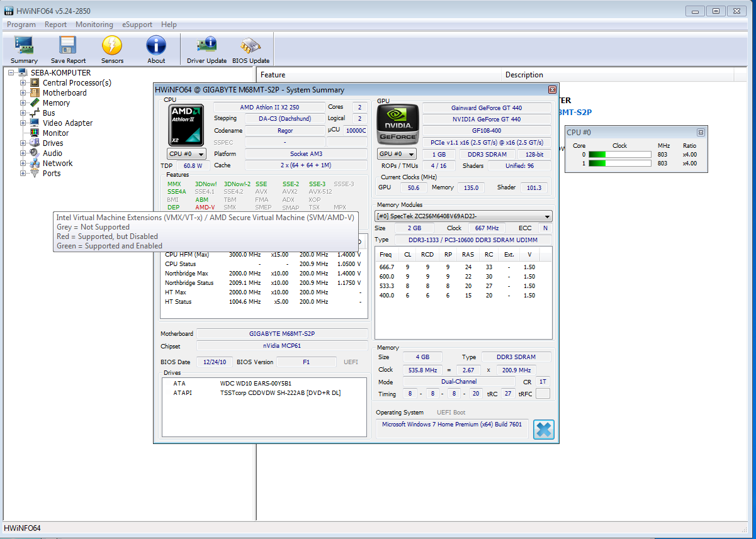Open the GPU #0 selector dropdown
The width and height of the screenshot is (756, 539).
(x=397, y=154)
